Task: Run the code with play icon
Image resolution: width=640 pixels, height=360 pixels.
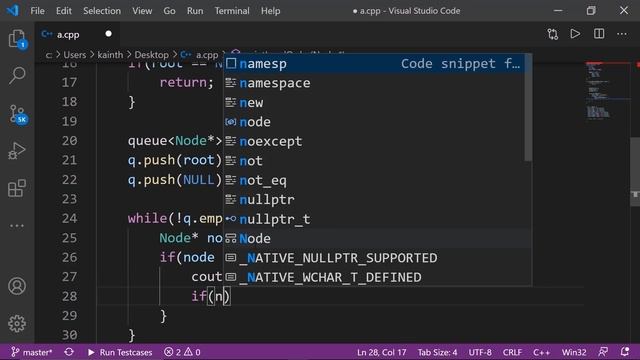Action: click(x=575, y=34)
